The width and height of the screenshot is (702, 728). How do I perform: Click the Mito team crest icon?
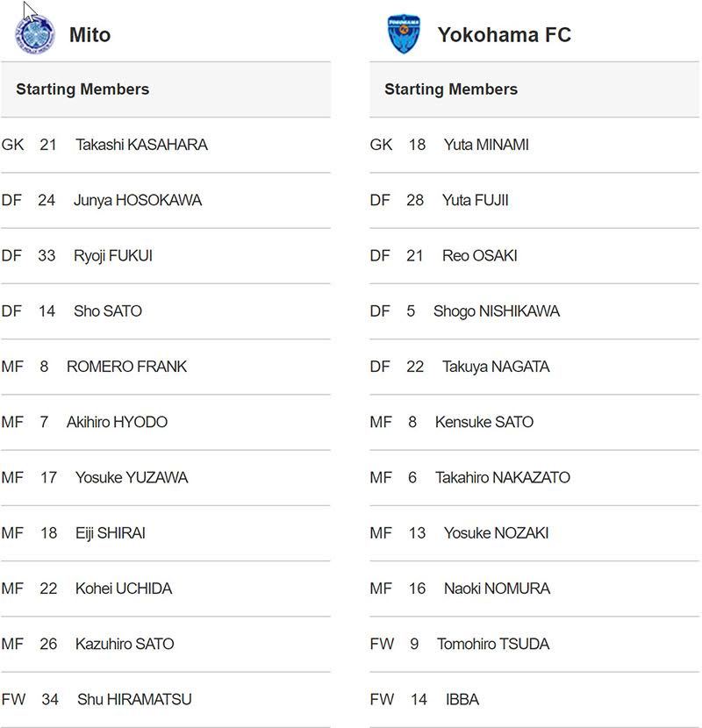[35, 35]
